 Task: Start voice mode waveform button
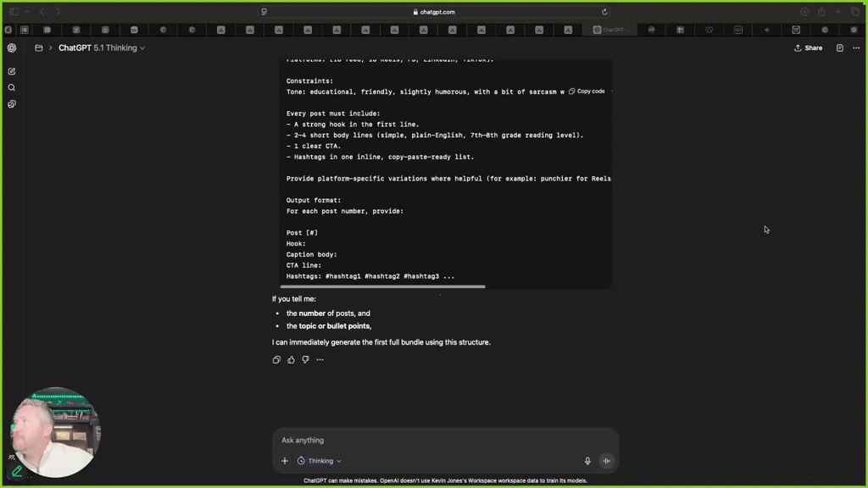pyautogui.click(x=607, y=461)
